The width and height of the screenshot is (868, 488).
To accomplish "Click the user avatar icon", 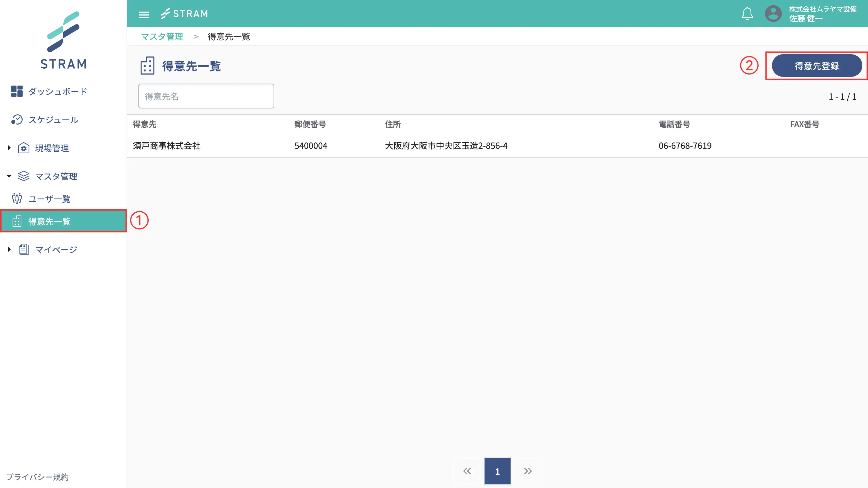I will (773, 14).
